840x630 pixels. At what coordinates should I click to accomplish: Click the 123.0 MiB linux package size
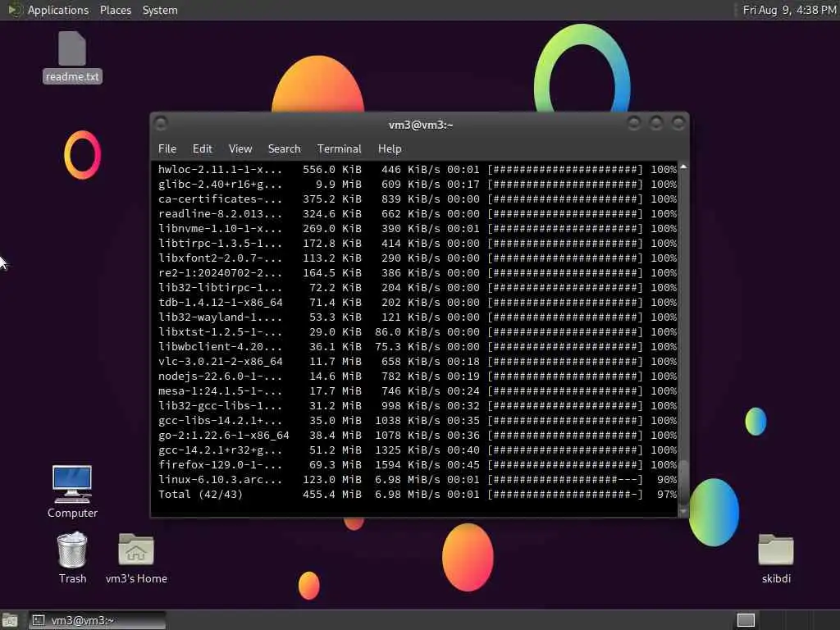tap(332, 479)
